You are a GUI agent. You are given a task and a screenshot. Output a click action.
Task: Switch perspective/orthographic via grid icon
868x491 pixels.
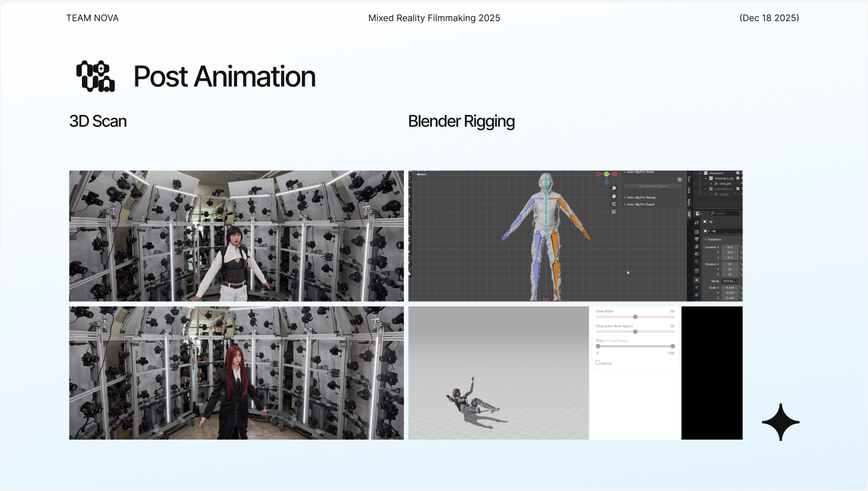[614, 212]
